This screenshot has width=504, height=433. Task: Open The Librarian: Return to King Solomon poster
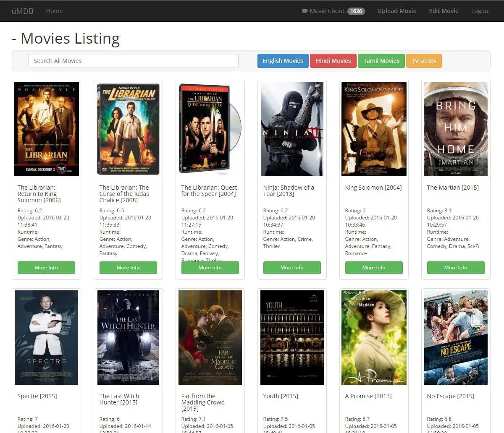[x=46, y=129]
